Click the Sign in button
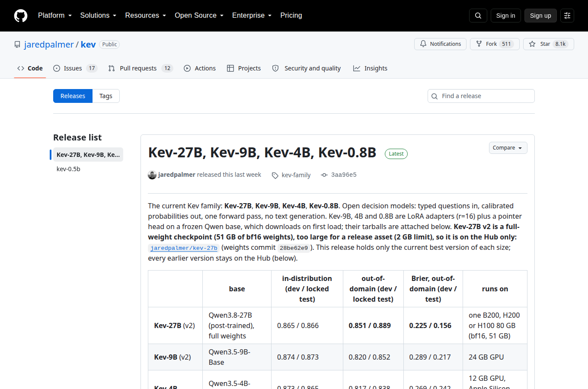This screenshot has height=389, width=588. coord(506,16)
